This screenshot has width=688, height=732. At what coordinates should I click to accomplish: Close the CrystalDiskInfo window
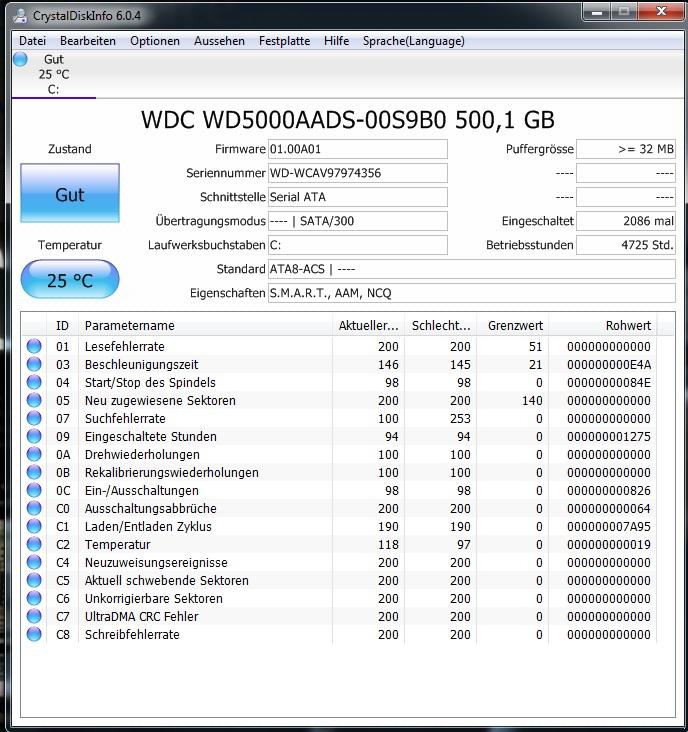coord(661,12)
